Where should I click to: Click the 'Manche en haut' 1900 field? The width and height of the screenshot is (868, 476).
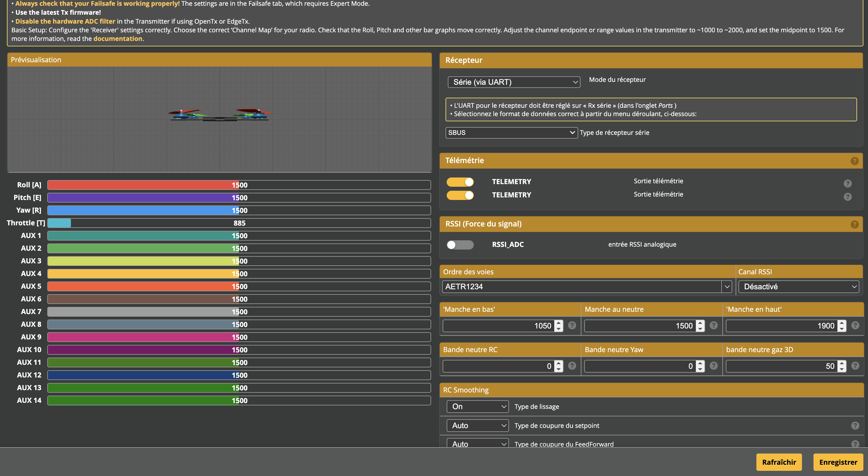(781, 326)
